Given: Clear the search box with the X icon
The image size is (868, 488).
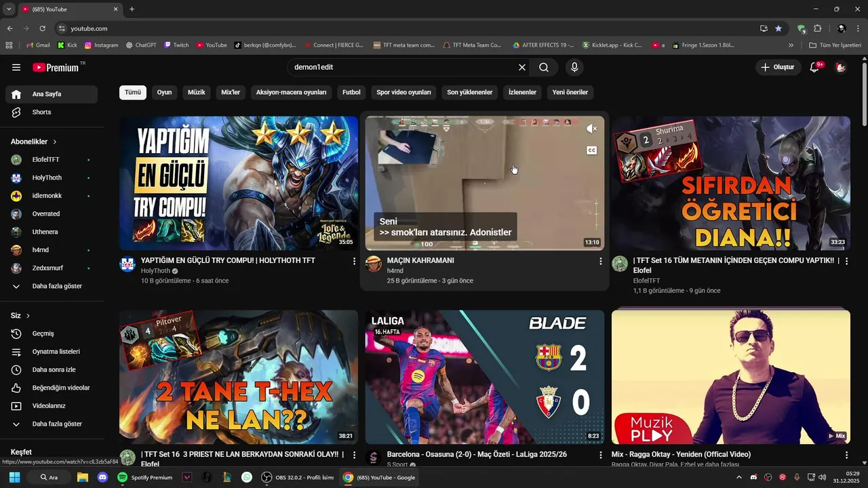Looking at the screenshot, I should [x=522, y=67].
